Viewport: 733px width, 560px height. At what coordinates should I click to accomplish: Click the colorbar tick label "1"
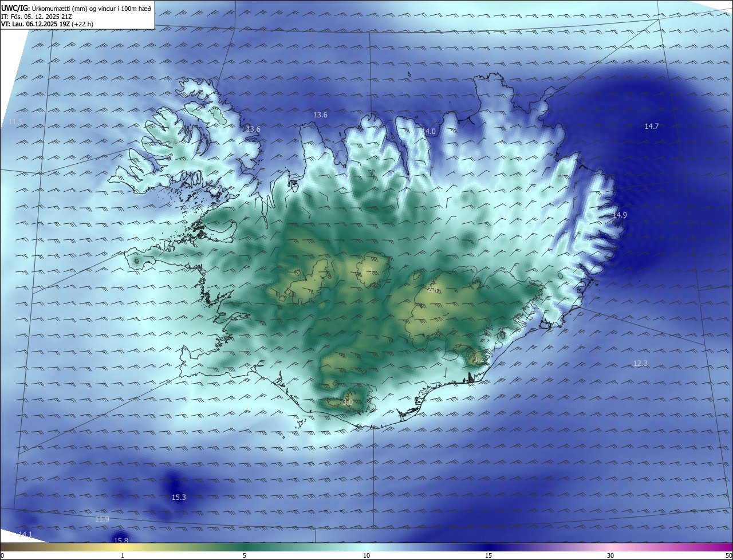(x=123, y=555)
